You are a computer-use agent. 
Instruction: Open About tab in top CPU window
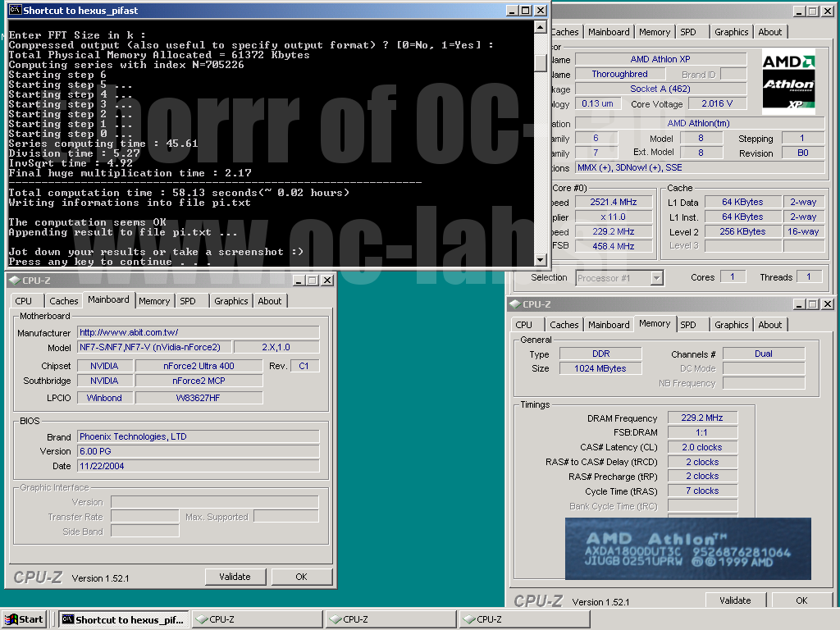769,32
